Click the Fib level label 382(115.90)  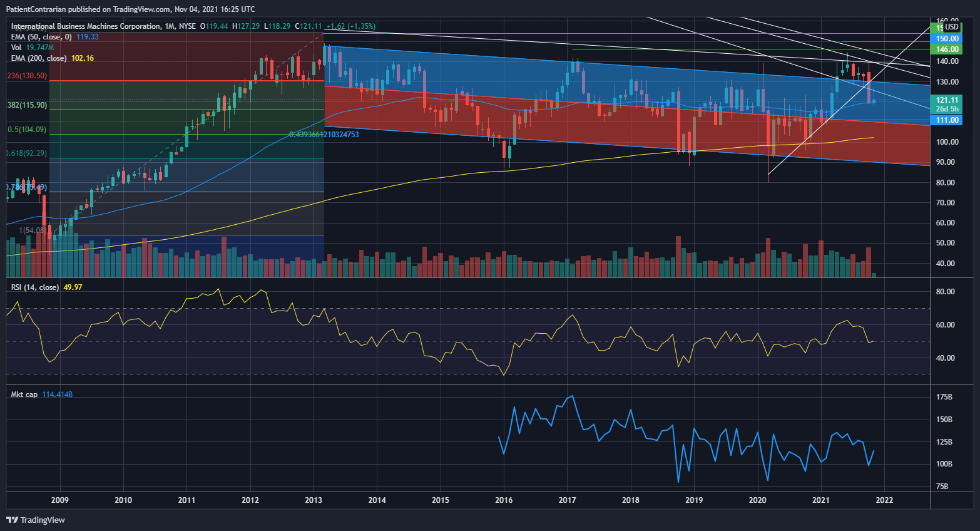click(x=27, y=105)
